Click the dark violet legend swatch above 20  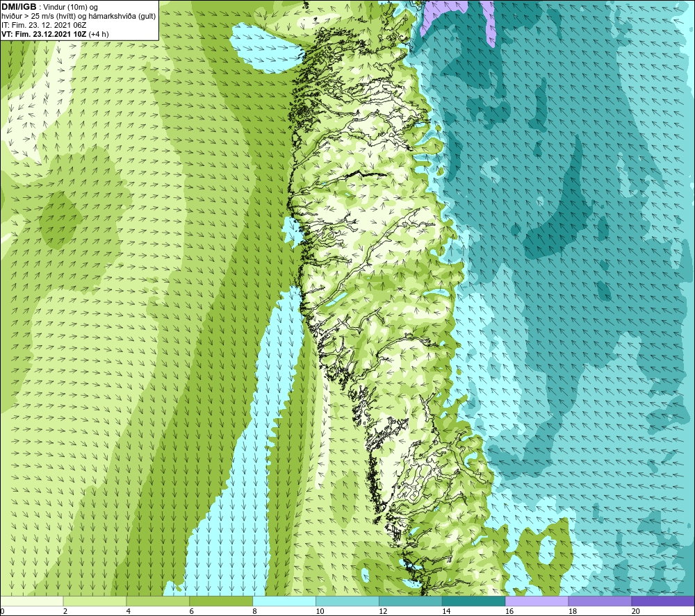pyautogui.click(x=663, y=601)
